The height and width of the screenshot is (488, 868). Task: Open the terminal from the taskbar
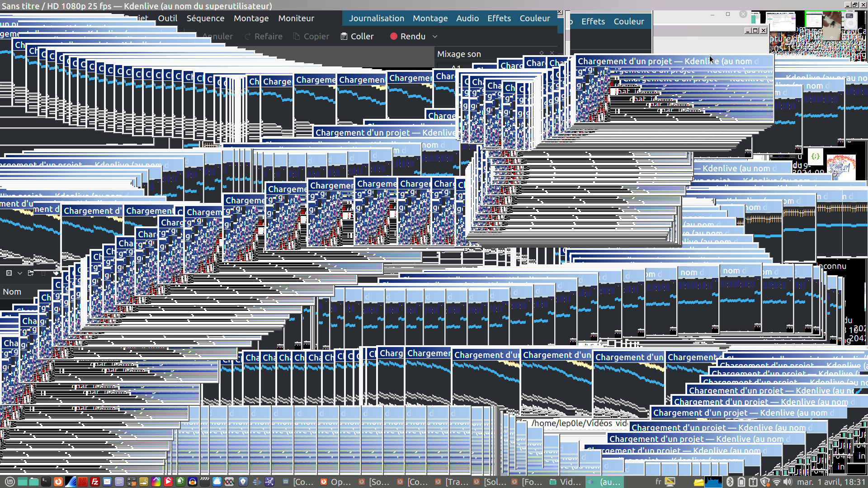click(46, 482)
